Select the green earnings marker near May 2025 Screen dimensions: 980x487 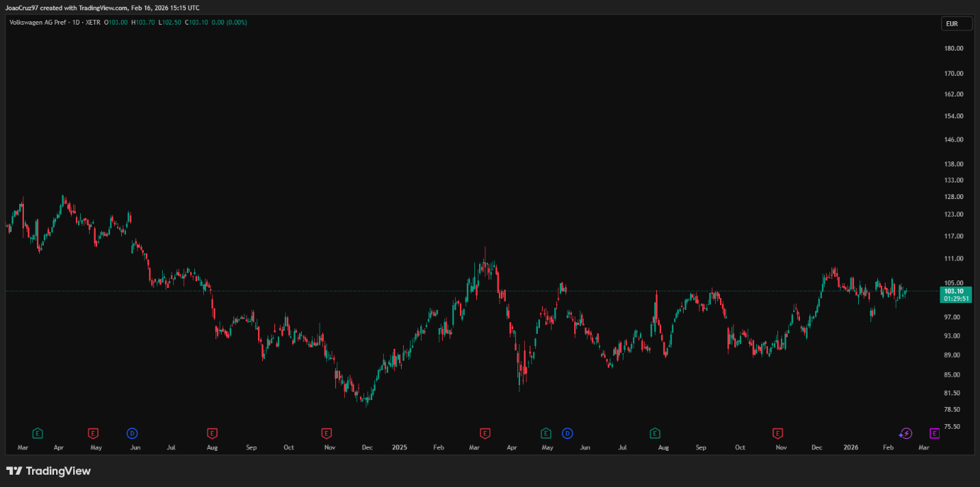[546, 433]
